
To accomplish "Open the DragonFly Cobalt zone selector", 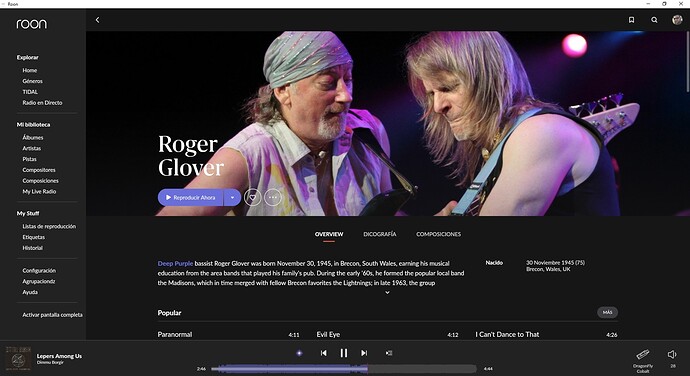I will pyautogui.click(x=643, y=361).
